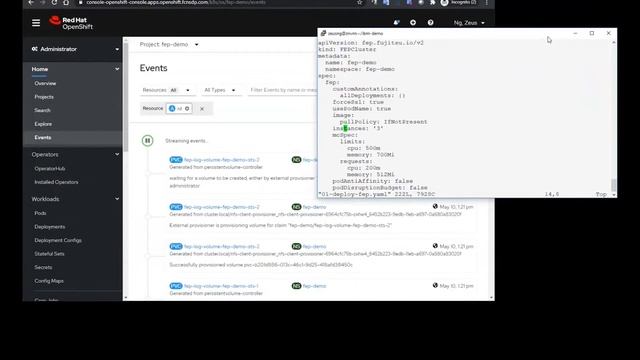The height and width of the screenshot is (360, 640).
Task: Focus the Filter Events by name input
Action: [x=282, y=90]
